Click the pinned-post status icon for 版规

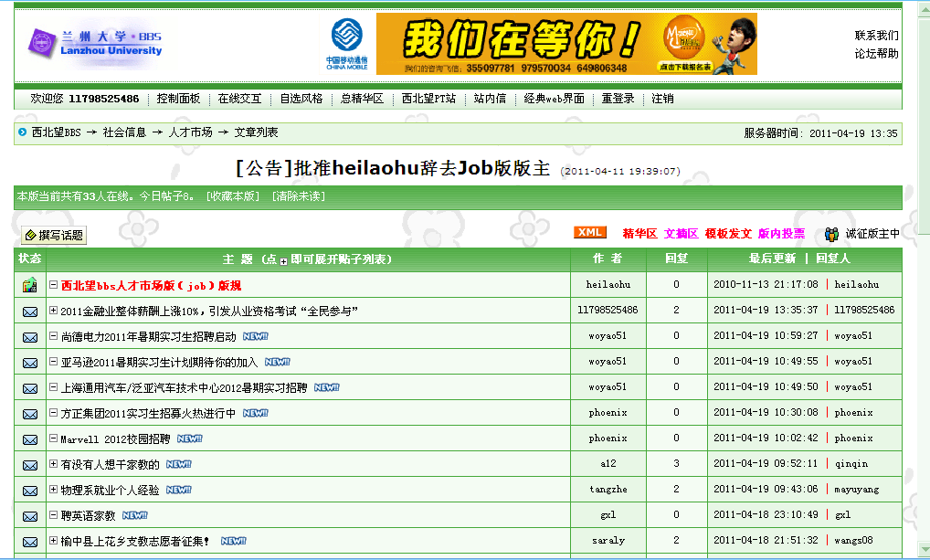coord(30,285)
